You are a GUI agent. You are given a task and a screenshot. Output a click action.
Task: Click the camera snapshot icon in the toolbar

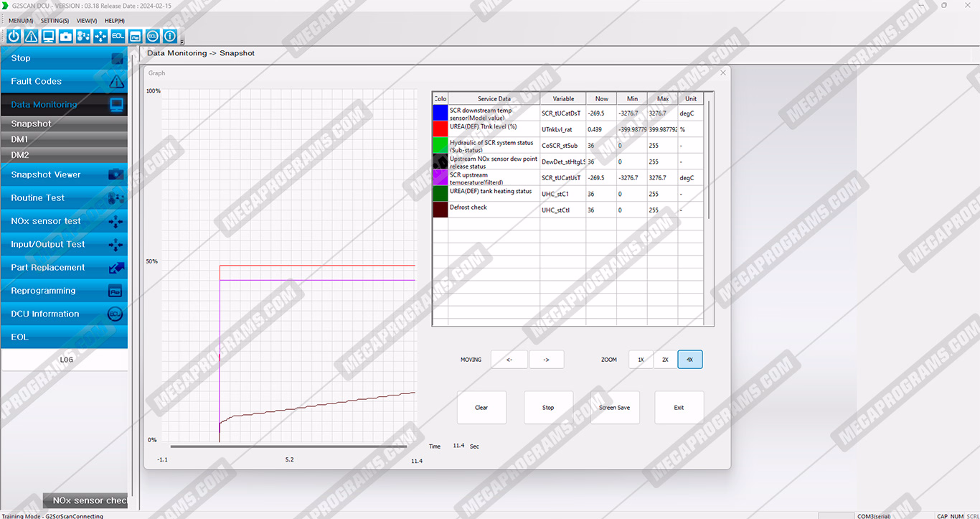[x=66, y=36]
